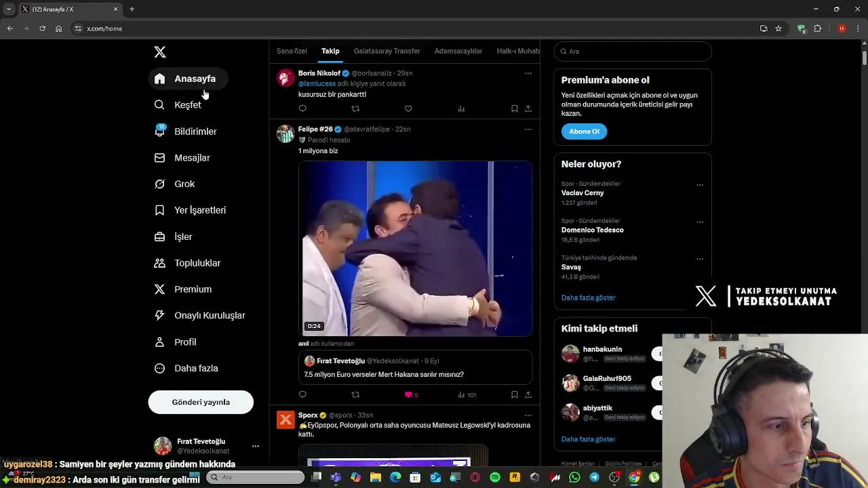Open Grok from sidebar
Viewport: 868px width, 488px height.
174,184
